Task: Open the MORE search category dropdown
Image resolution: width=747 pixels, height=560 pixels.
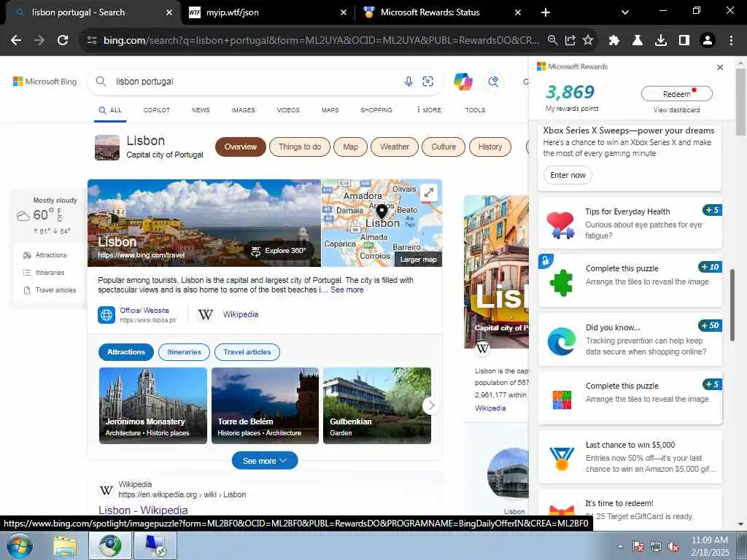Action: [429, 110]
